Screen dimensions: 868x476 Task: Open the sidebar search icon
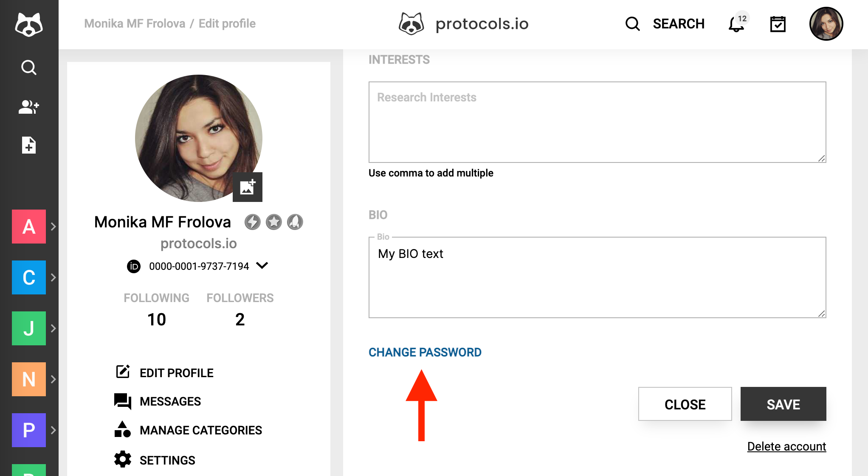click(x=29, y=67)
